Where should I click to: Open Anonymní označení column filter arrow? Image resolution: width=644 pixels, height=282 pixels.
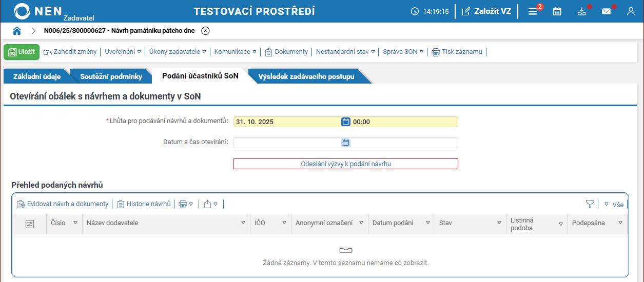click(361, 223)
